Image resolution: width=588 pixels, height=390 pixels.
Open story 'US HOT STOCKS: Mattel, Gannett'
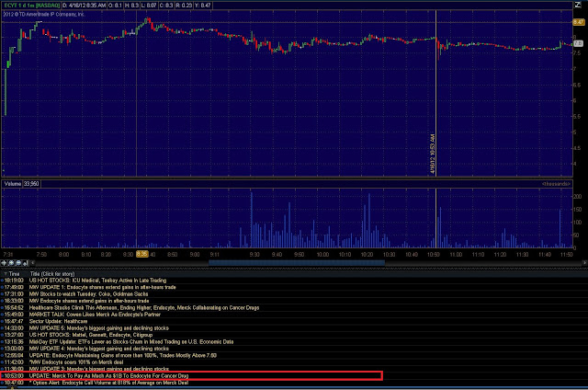pos(91,335)
